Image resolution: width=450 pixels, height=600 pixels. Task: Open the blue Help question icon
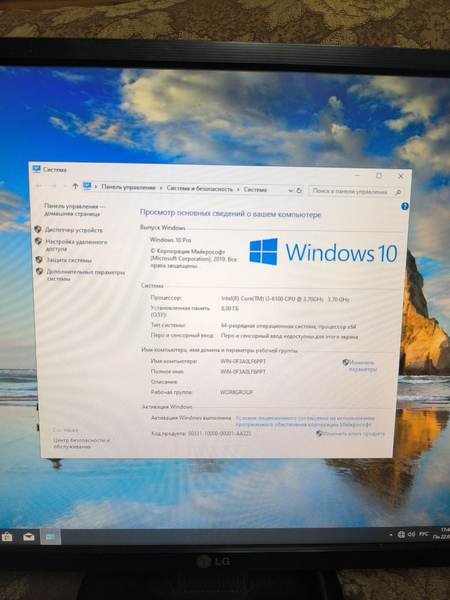coord(404,206)
